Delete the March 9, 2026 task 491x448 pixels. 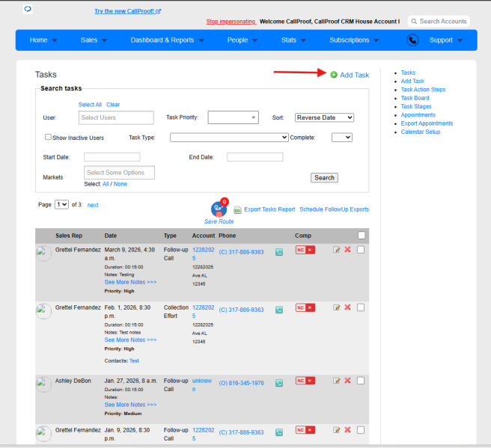[x=347, y=249]
